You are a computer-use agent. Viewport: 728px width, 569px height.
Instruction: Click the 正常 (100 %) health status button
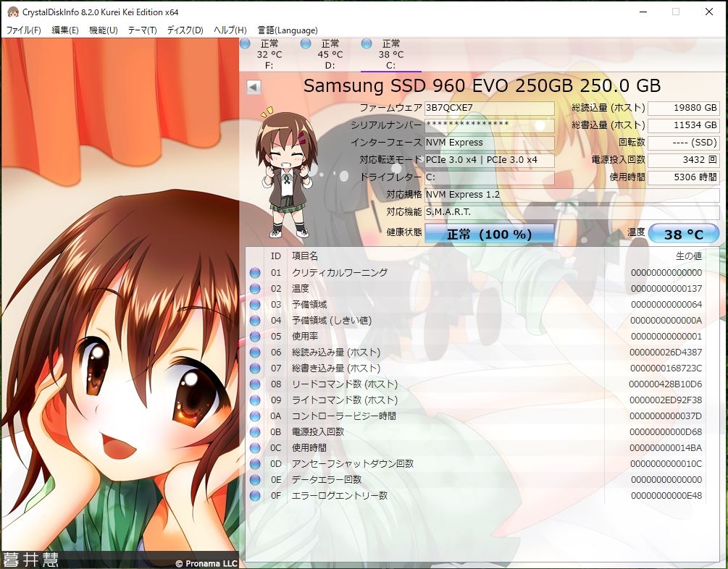point(490,234)
